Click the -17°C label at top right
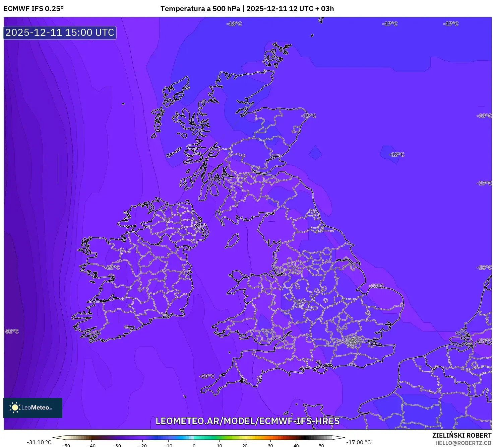Image resolution: width=495 pixels, height=448 pixels. 450,24
